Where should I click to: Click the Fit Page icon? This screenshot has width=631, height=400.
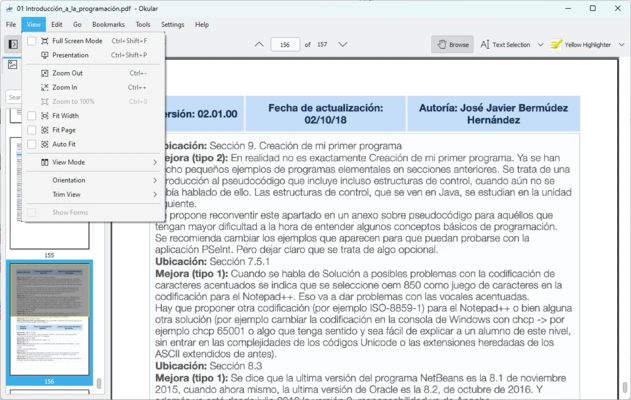(x=45, y=130)
